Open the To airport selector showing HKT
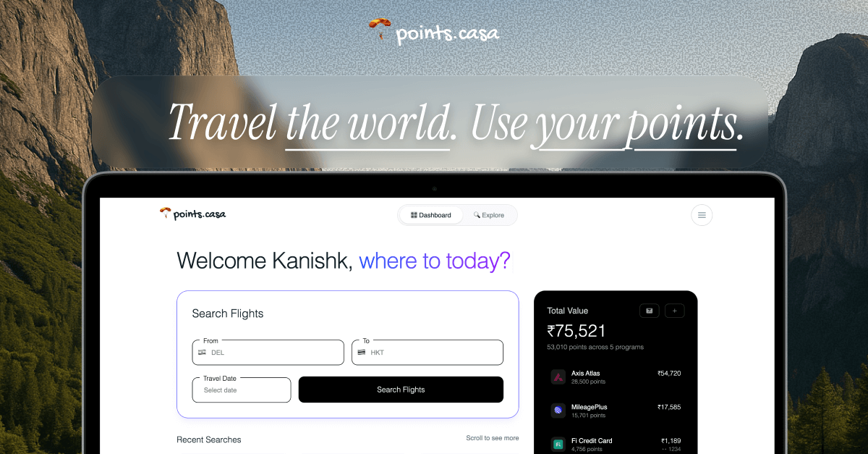This screenshot has width=868, height=454. [x=427, y=353]
